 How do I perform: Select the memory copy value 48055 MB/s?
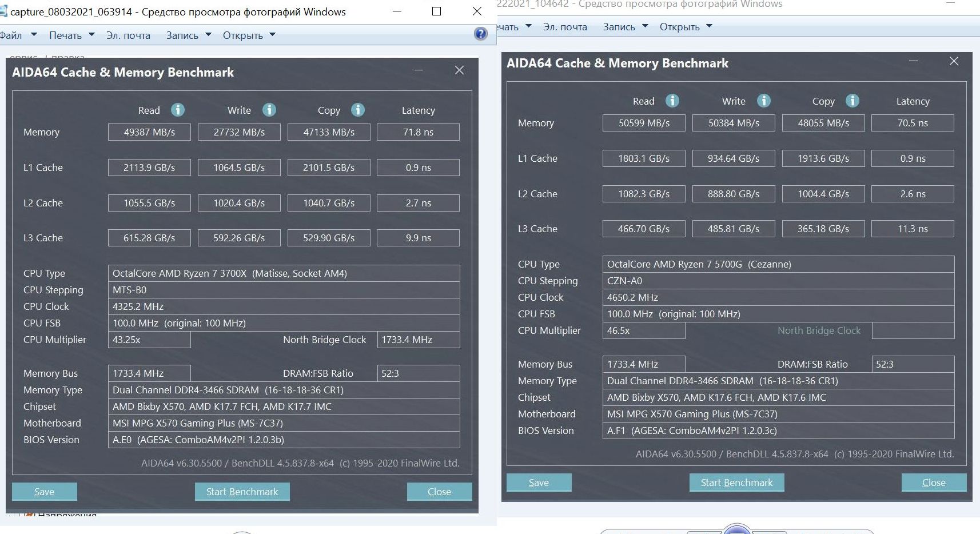coord(823,123)
